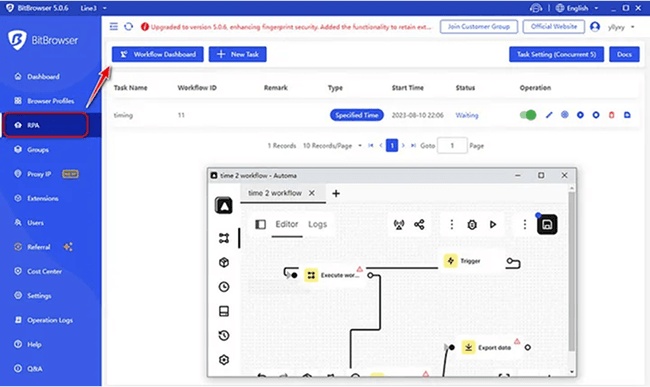
Task: Click the globe icon in timing row
Action: (x=565, y=115)
